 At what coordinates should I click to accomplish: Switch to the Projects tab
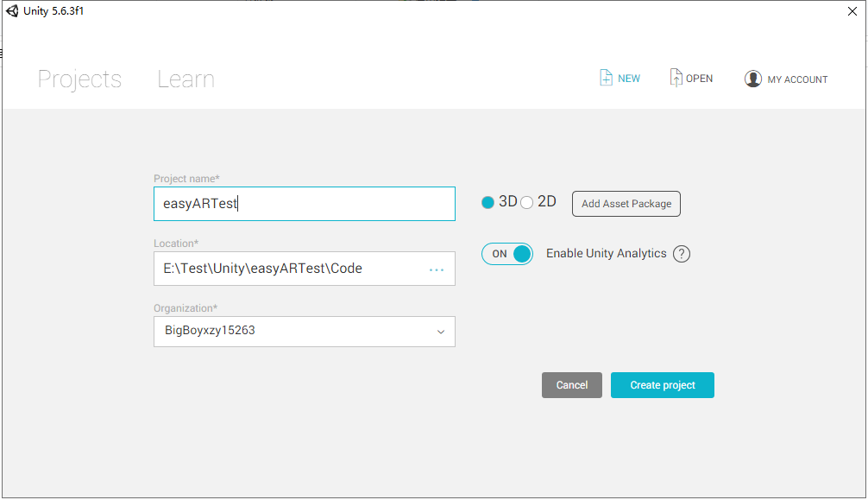tap(79, 79)
